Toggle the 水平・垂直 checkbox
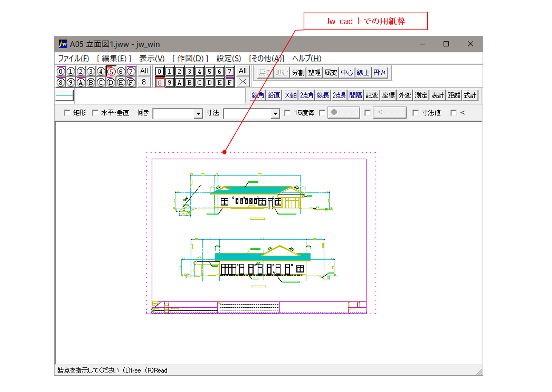This screenshot has width=552, height=392. 95,113
